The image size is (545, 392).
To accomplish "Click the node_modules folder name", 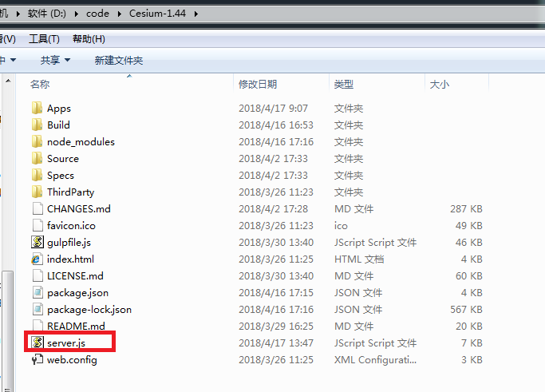I will [x=81, y=142].
